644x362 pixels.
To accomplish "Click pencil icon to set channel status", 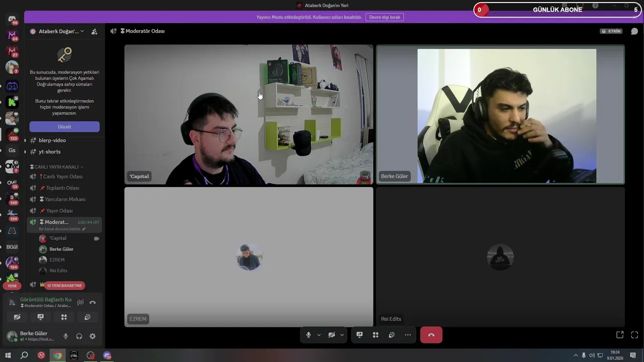I will [84, 229].
